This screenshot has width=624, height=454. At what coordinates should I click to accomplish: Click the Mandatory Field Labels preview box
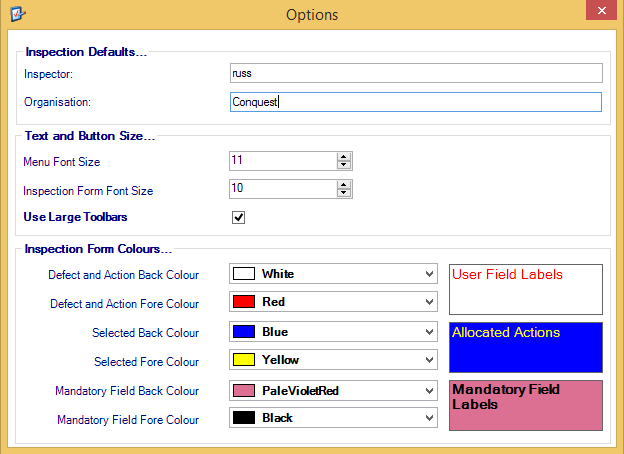526,405
